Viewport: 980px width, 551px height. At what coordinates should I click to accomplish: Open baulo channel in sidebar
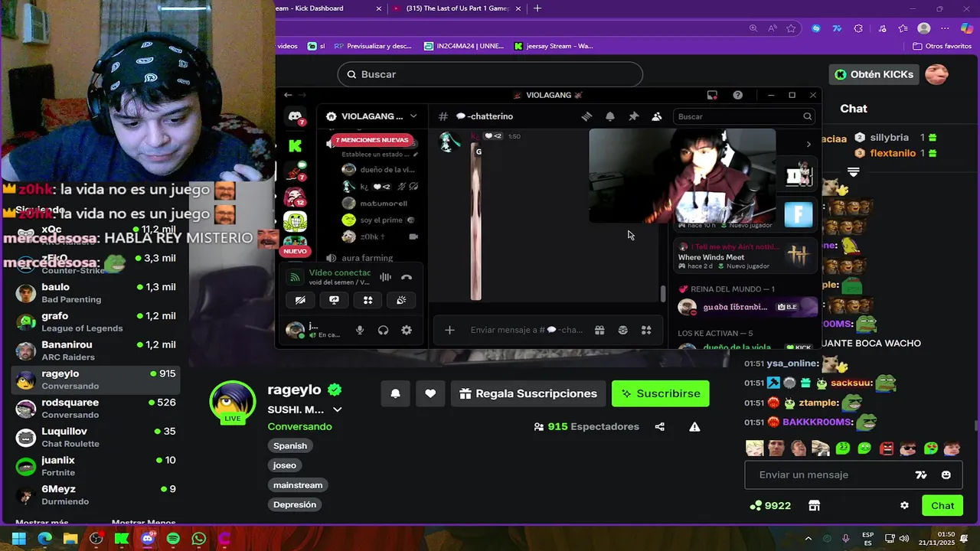click(x=96, y=292)
